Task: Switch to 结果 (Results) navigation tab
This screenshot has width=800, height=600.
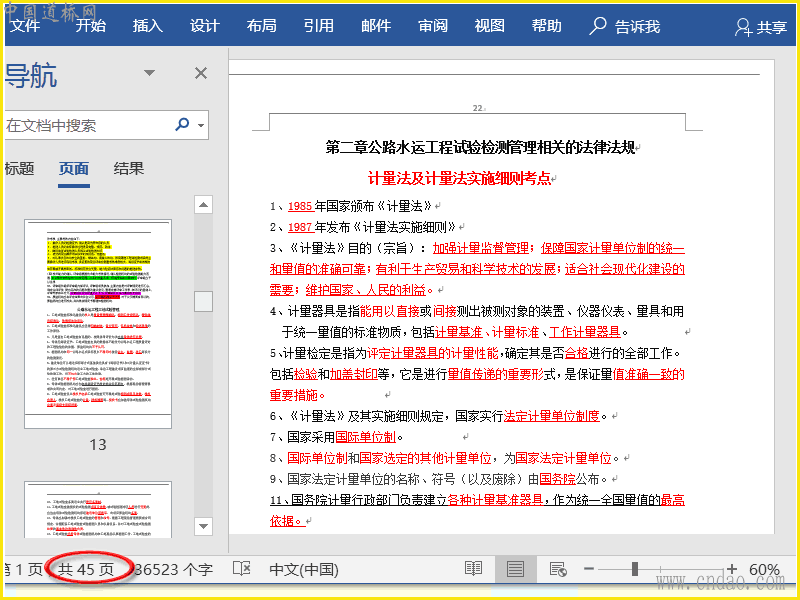Action: coord(128,169)
